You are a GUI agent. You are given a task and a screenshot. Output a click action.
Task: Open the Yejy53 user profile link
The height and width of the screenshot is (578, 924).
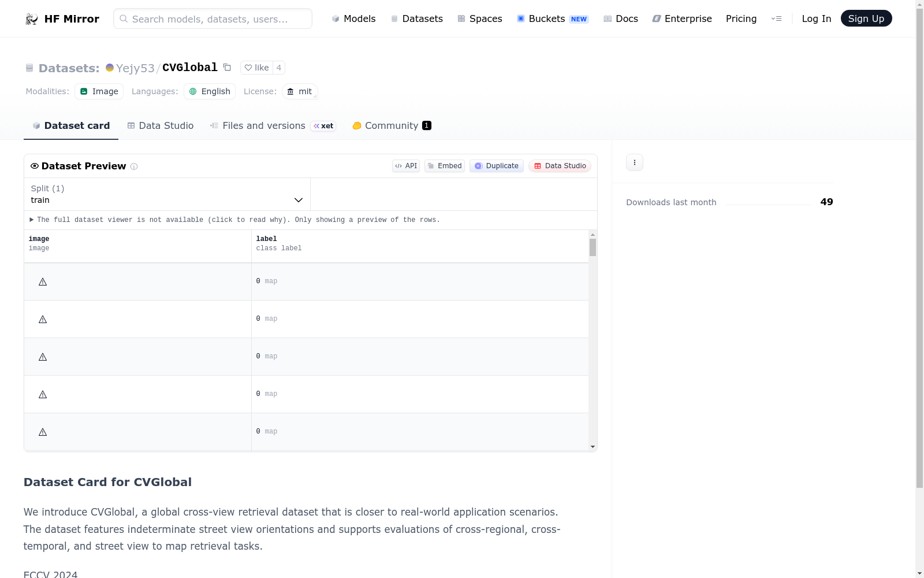click(x=135, y=68)
